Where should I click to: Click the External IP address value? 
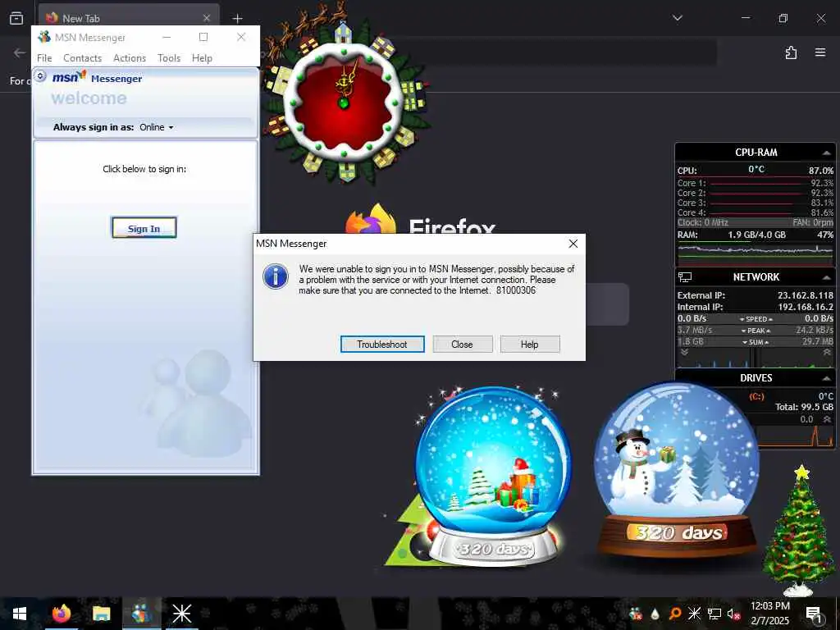[806, 295]
